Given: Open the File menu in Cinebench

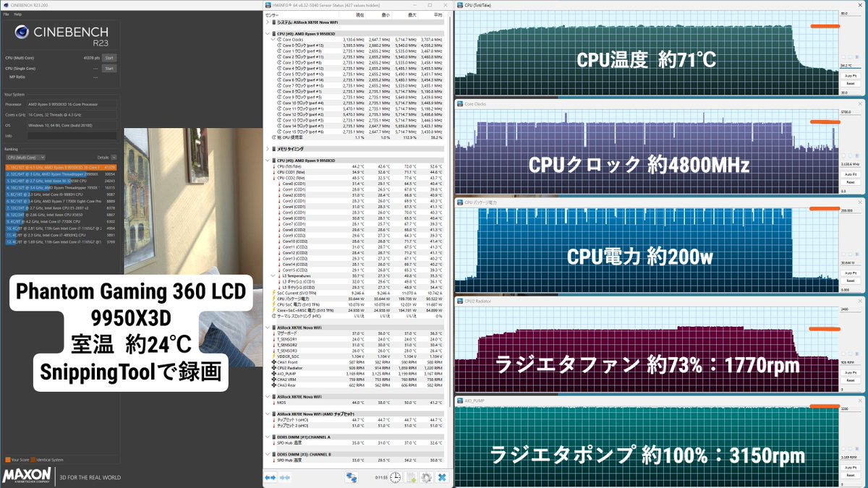Looking at the screenshot, I should tap(7, 14).
